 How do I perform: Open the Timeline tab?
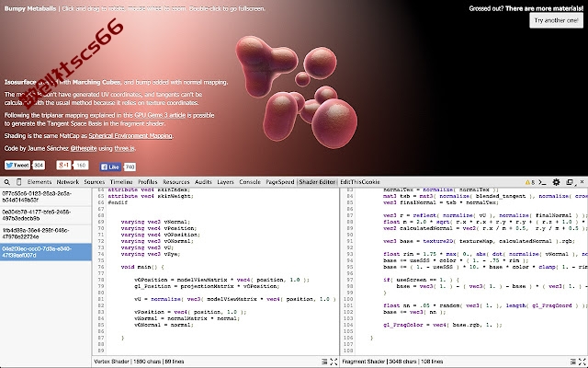121,182
